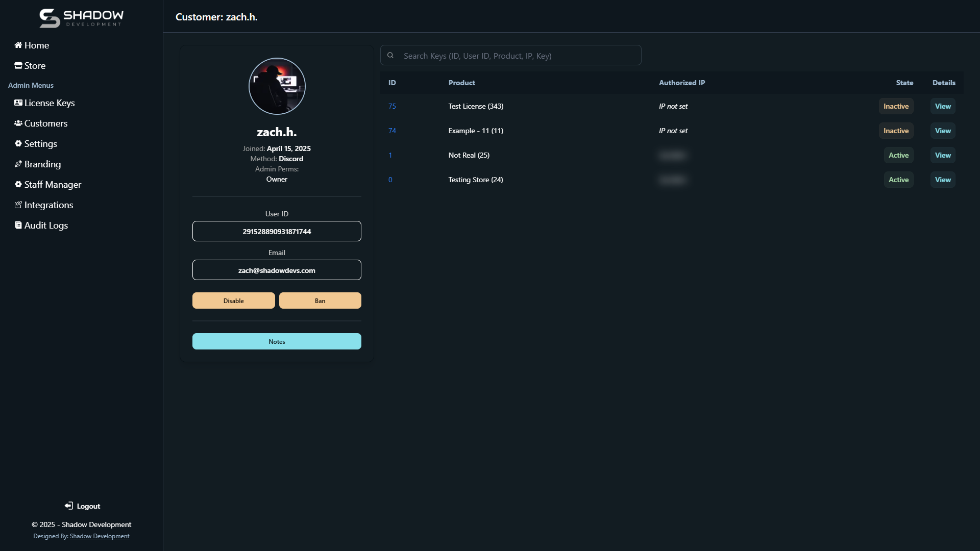The height and width of the screenshot is (551, 980).
Task: Click the Logout arrow icon
Action: (x=69, y=506)
